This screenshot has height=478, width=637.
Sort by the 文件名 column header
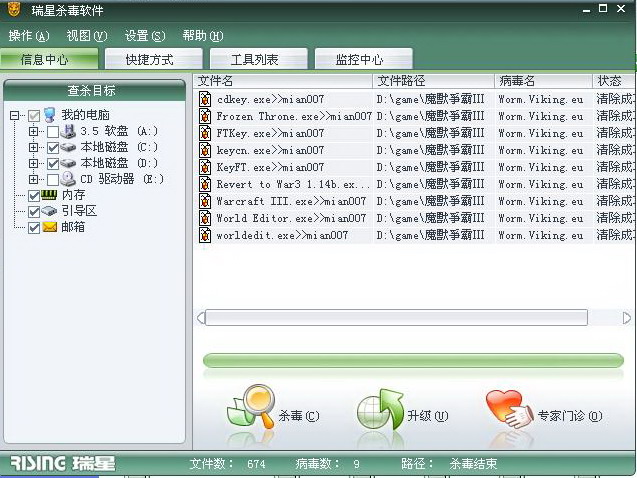click(283, 81)
